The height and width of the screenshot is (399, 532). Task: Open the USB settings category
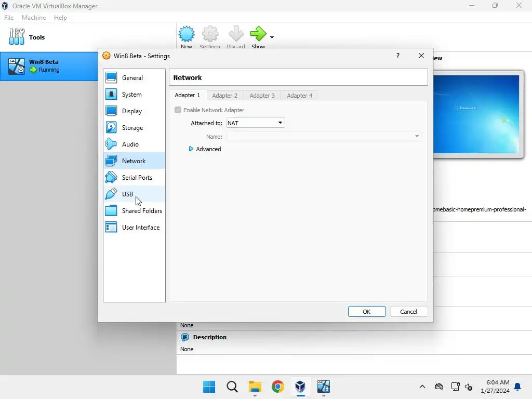pos(134,194)
